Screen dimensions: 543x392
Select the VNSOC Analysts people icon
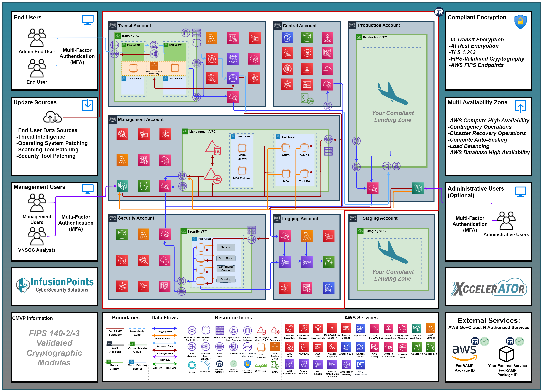click(37, 236)
